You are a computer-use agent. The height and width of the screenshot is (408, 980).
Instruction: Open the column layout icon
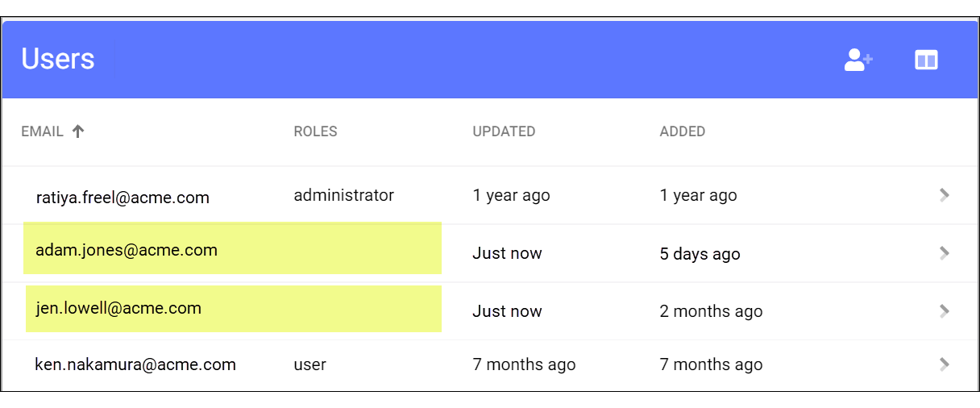[926, 60]
